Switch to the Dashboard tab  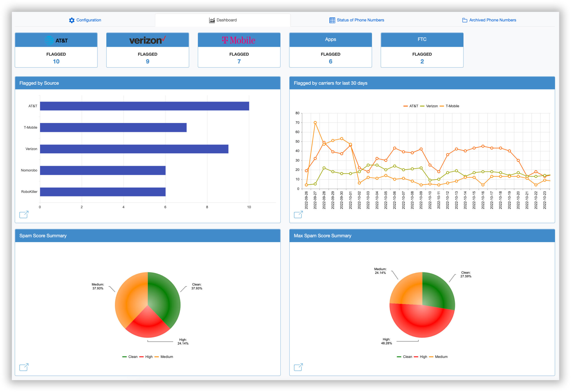[x=223, y=20]
